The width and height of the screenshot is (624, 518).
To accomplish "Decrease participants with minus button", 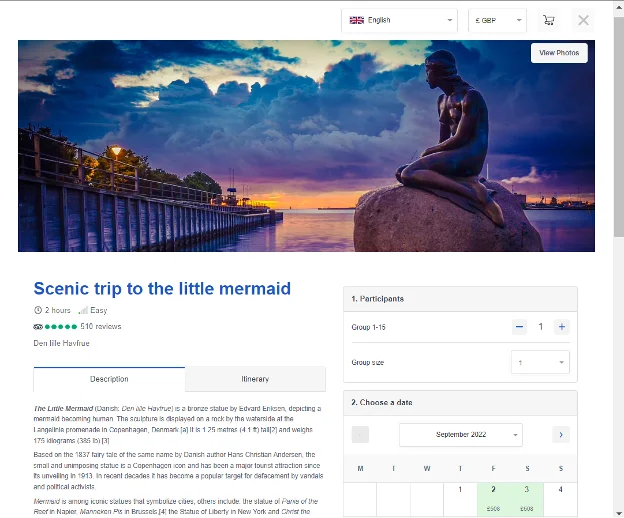I will pos(519,327).
